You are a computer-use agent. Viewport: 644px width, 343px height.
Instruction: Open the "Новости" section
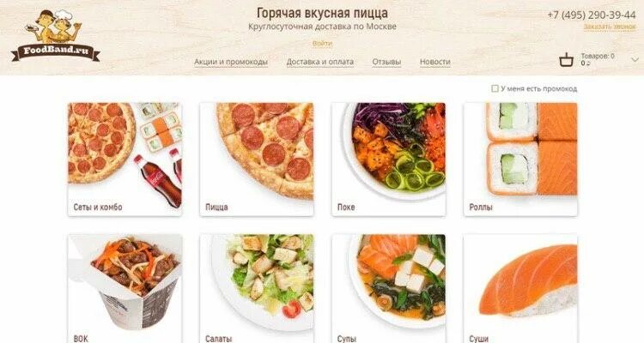pos(435,62)
